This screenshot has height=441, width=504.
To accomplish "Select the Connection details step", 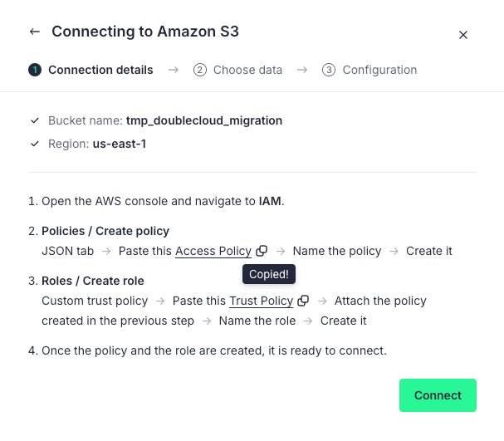I will [100, 70].
